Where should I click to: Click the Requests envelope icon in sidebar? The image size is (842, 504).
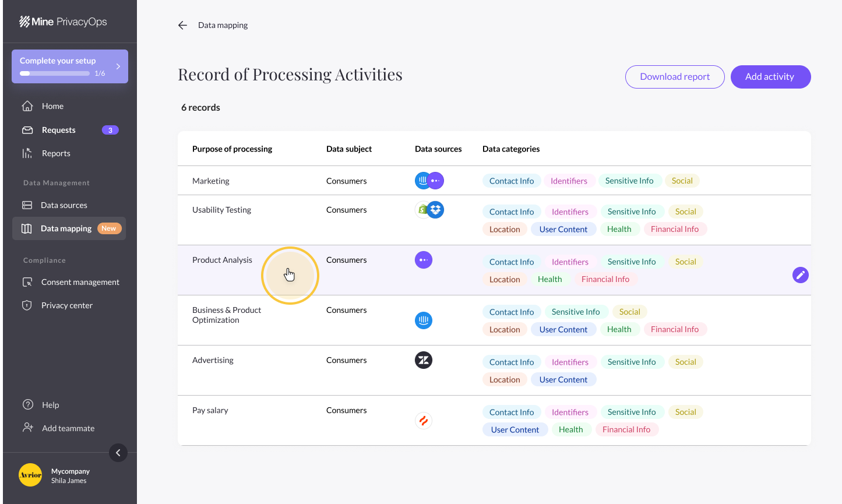(27, 129)
